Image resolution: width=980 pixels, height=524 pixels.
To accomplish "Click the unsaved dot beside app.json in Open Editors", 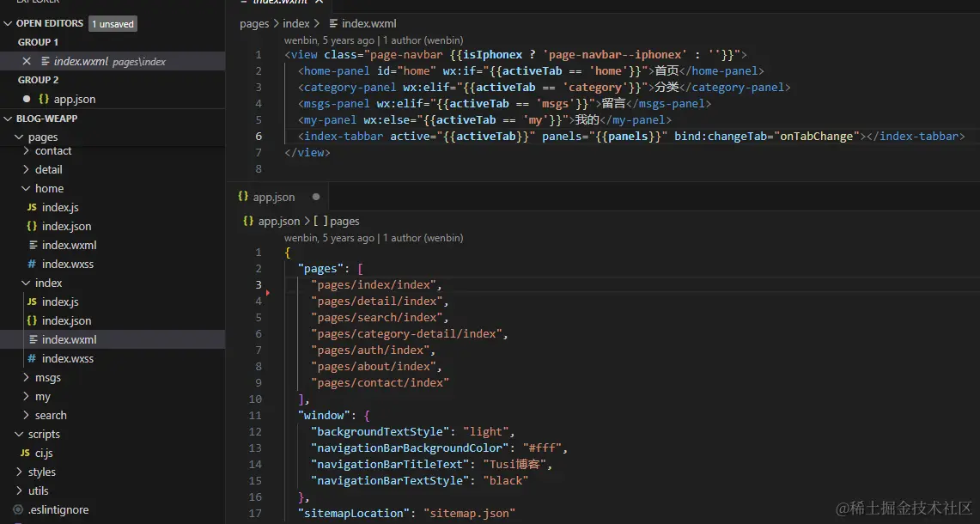I will 27,99.
